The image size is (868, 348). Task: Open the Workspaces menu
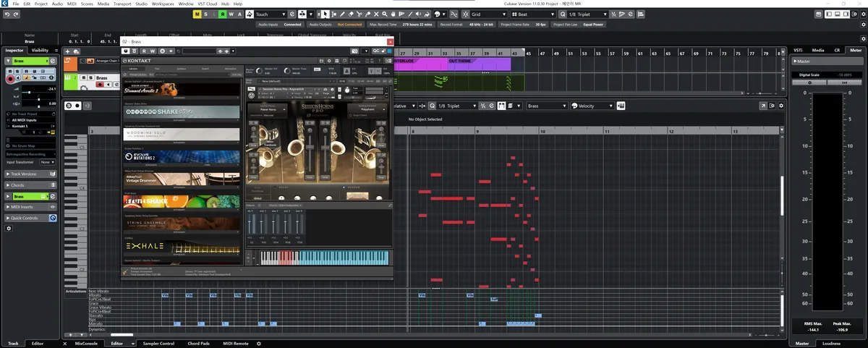[x=163, y=4]
